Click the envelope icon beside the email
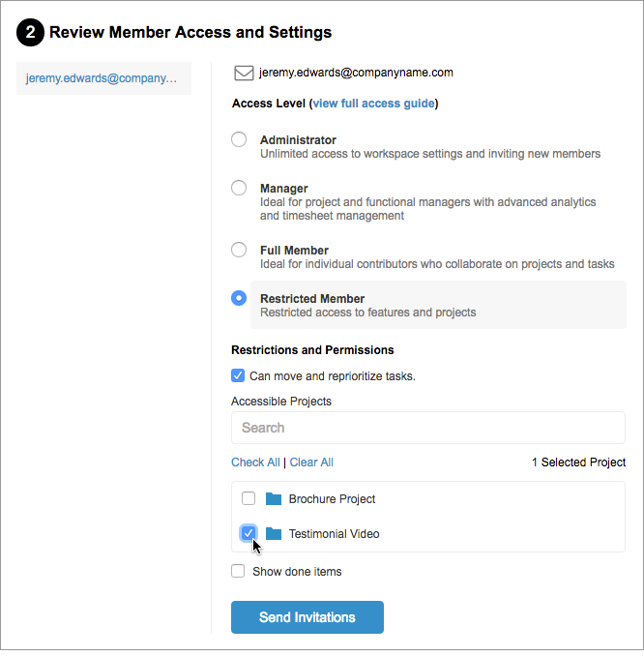This screenshot has height=656, width=644. (244, 73)
